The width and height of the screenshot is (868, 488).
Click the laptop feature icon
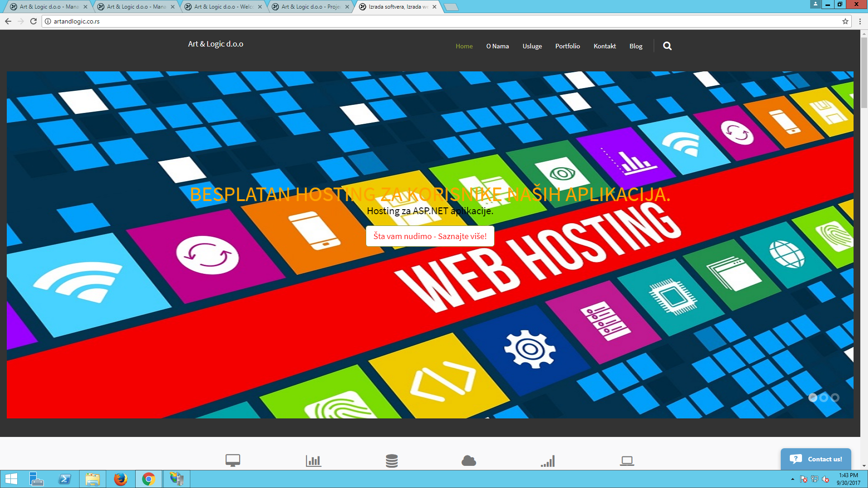(627, 460)
